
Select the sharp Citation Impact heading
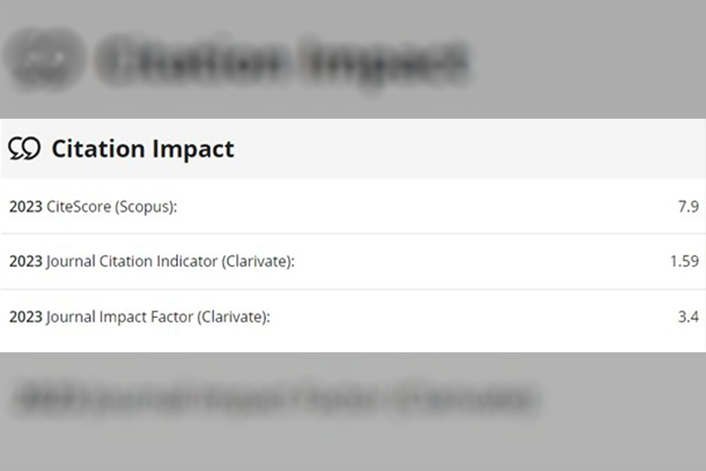tap(142, 150)
